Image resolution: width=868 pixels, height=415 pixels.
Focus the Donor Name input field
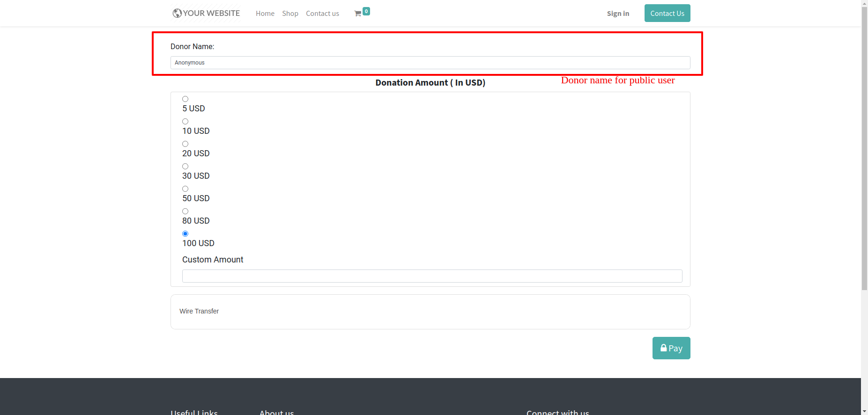[x=430, y=63]
